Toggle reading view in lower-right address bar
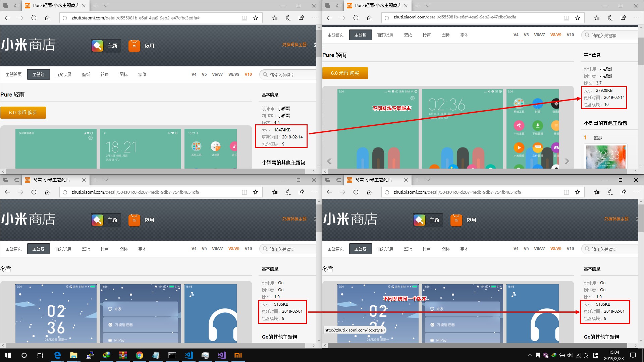Image resolution: width=644 pixels, height=362 pixels. click(x=567, y=192)
